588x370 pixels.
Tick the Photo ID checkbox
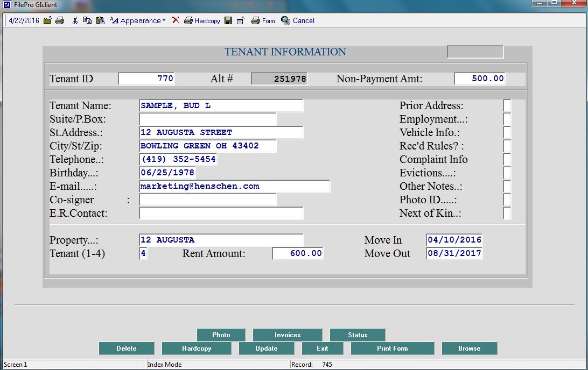(x=507, y=200)
